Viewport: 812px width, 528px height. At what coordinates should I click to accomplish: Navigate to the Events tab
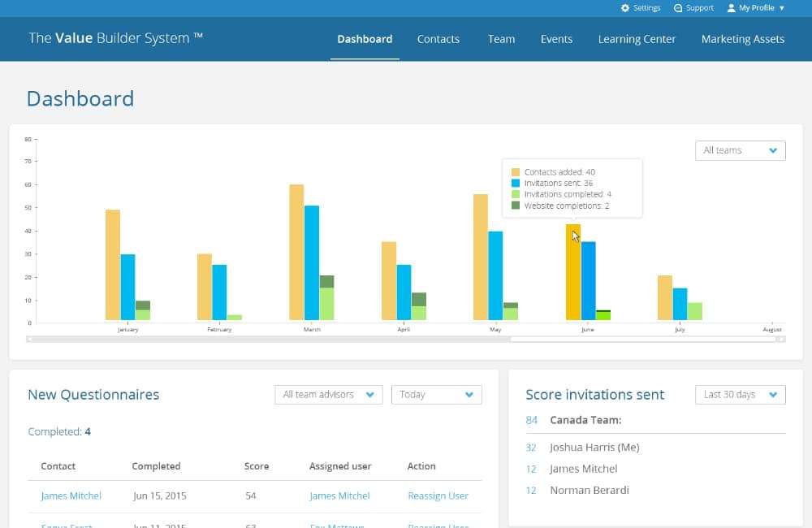pos(557,39)
